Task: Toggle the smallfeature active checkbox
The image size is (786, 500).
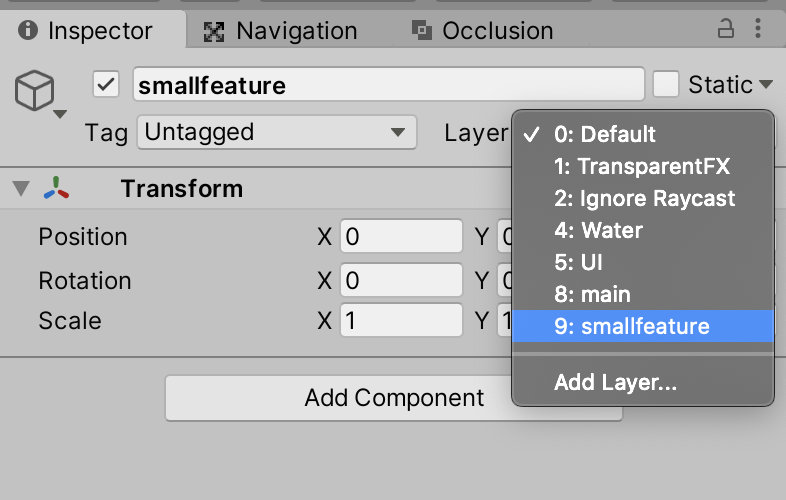Action: tap(106, 85)
